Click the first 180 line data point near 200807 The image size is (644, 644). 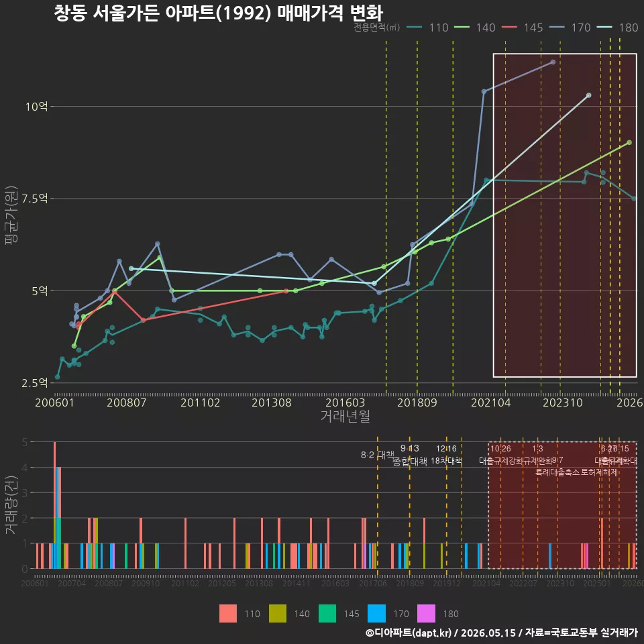point(131,268)
